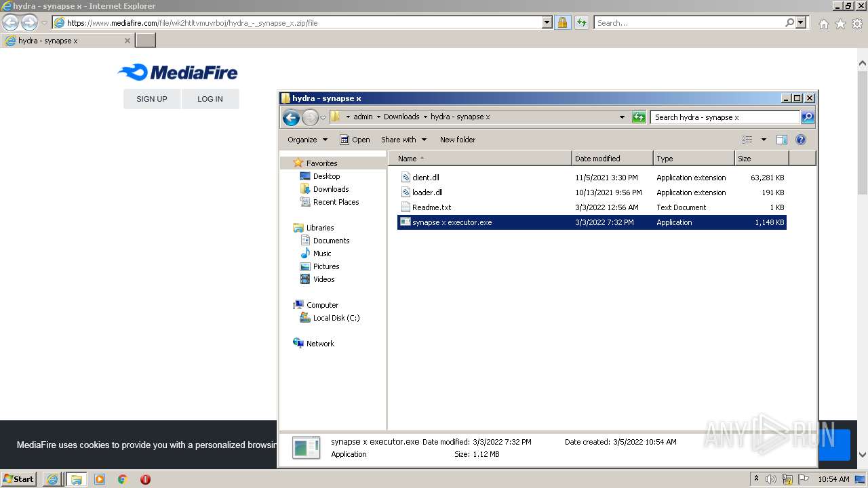This screenshot has height=488, width=868.
Task: Click New folder in the toolbar
Action: coord(458,140)
